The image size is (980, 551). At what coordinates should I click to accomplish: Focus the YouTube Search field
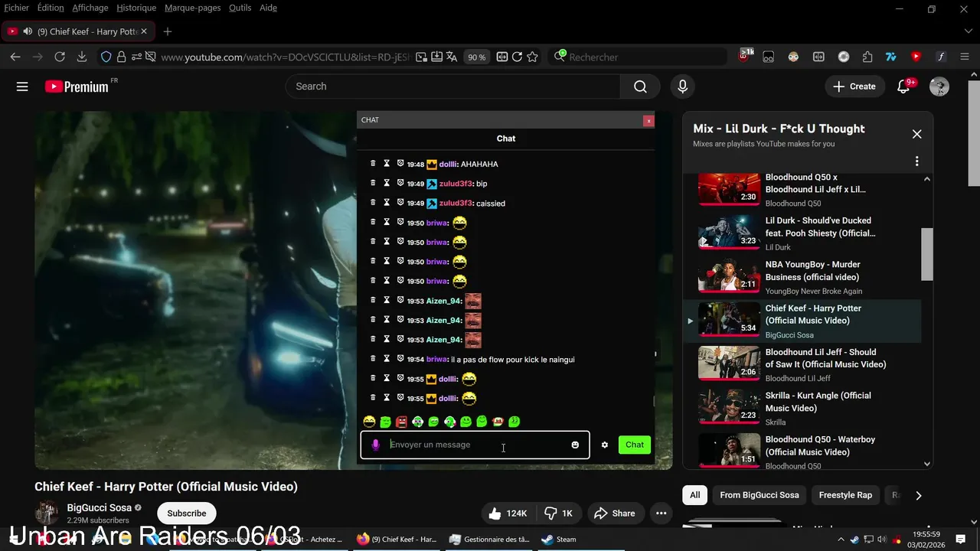click(453, 86)
